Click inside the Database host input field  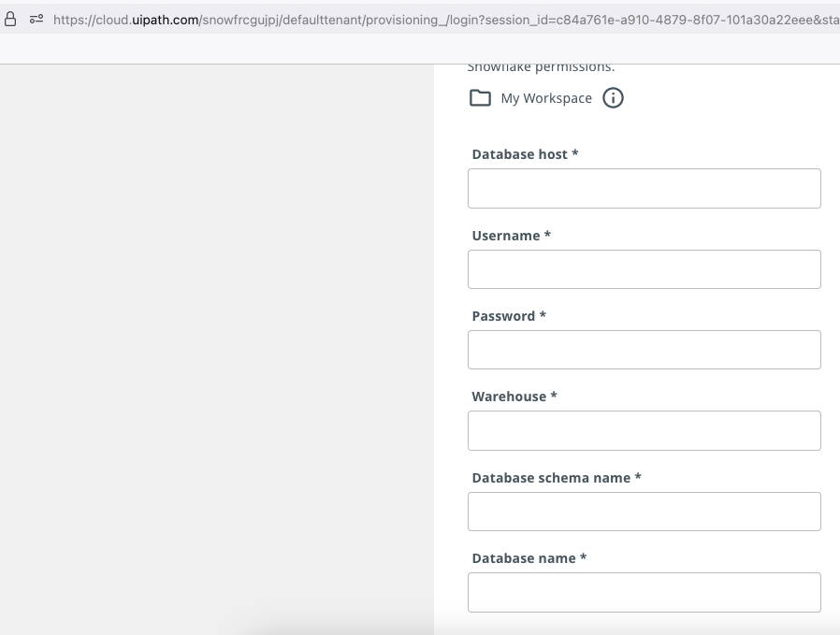pos(644,188)
